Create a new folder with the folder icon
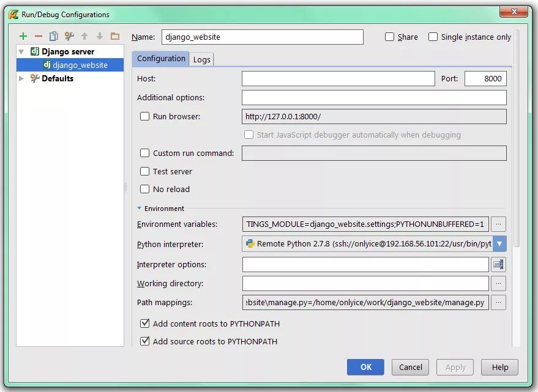The height and width of the screenshot is (392, 538). (115, 36)
